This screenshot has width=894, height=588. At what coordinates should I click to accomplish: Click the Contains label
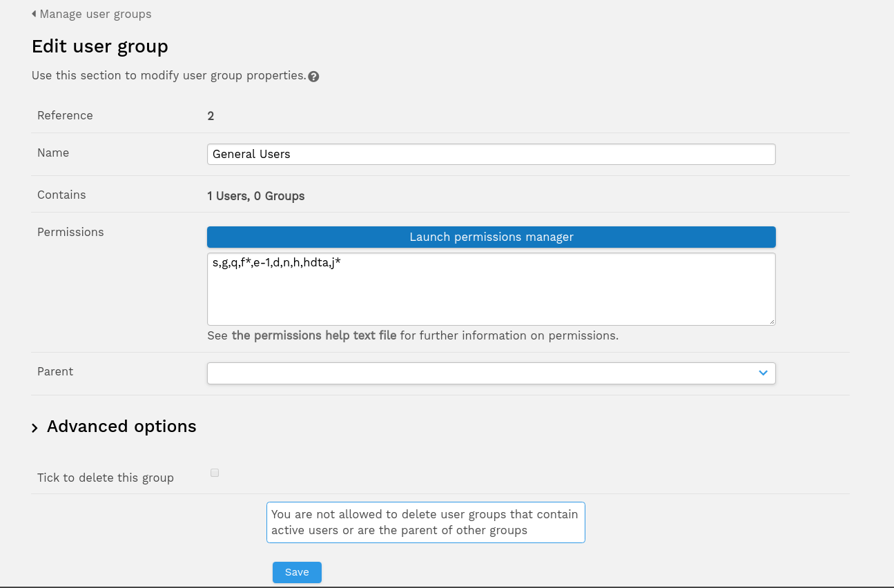61,195
